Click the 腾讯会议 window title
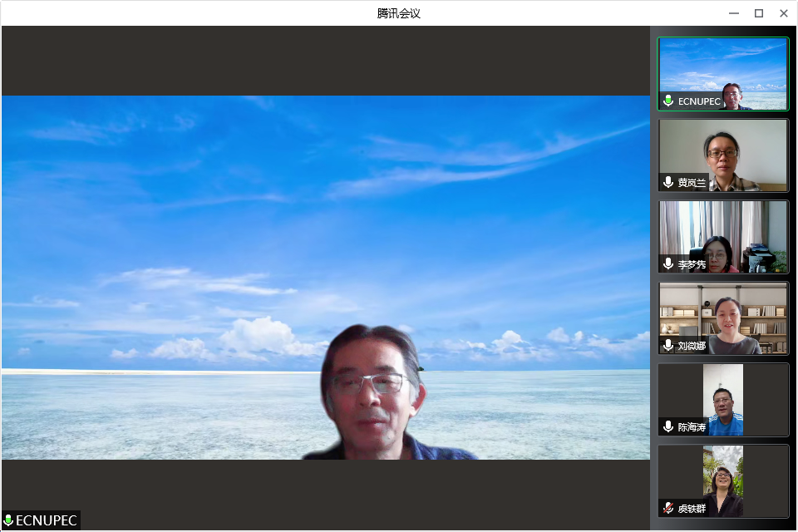Screen dimensions: 798x532 click(x=399, y=13)
